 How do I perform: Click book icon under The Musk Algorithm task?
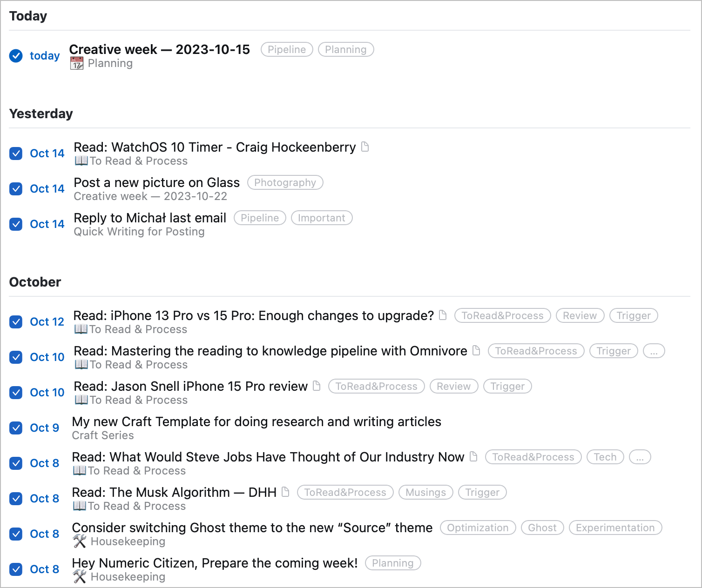[79, 506]
